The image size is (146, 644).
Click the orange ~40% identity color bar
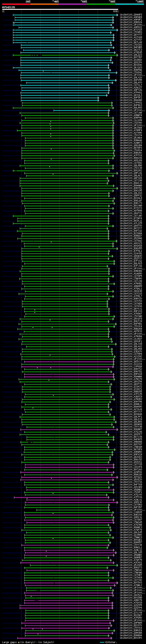(x=45, y=4)
